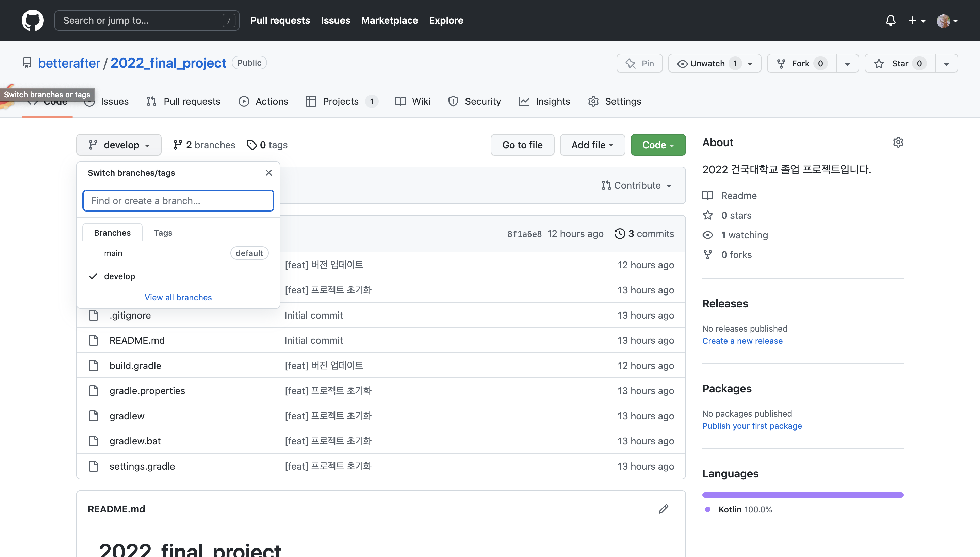
Task: Expand the Contribute dropdown
Action: click(x=637, y=185)
